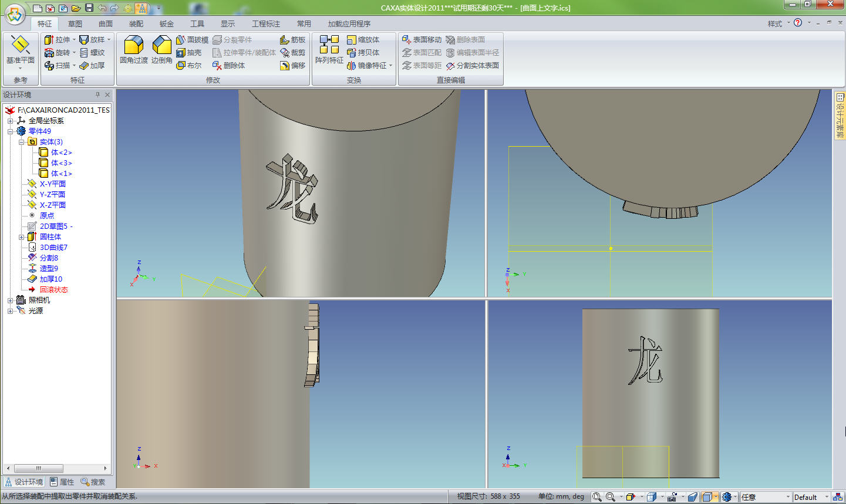846x504 pixels.
Task: Go to the 钣金 ribbon tab
Action: click(167, 24)
